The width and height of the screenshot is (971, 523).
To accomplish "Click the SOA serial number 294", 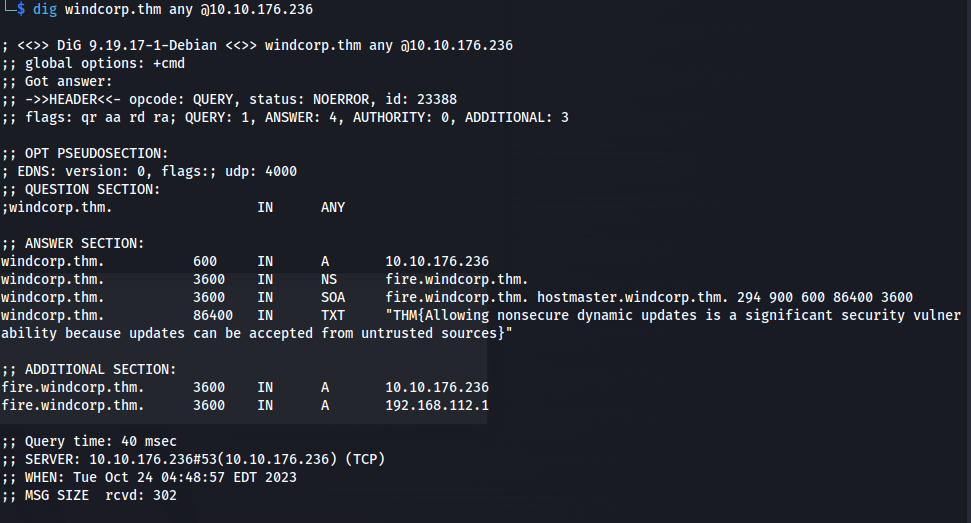I will (748, 297).
